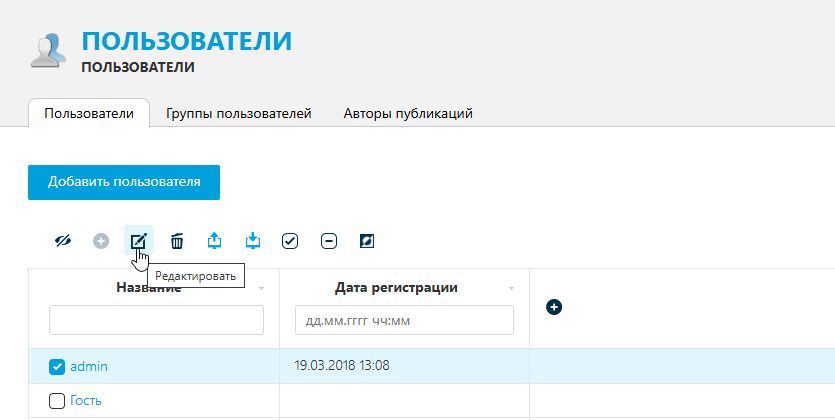Image resolution: width=835 pixels, height=420 pixels.
Task: Open the Название column sort dropdown arrow
Action: (x=261, y=289)
